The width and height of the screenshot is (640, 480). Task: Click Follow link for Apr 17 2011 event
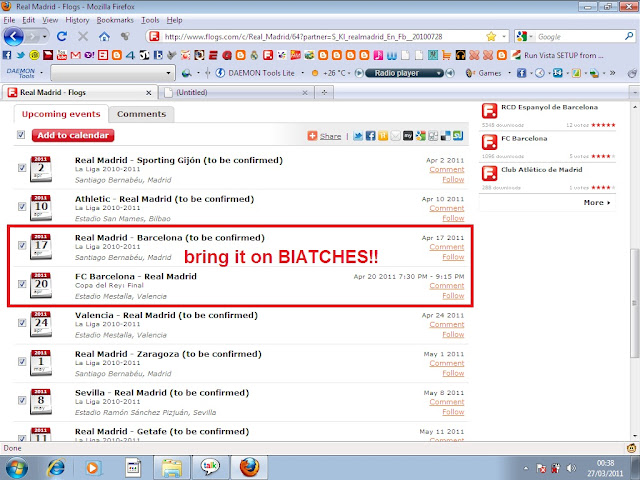coord(453,257)
